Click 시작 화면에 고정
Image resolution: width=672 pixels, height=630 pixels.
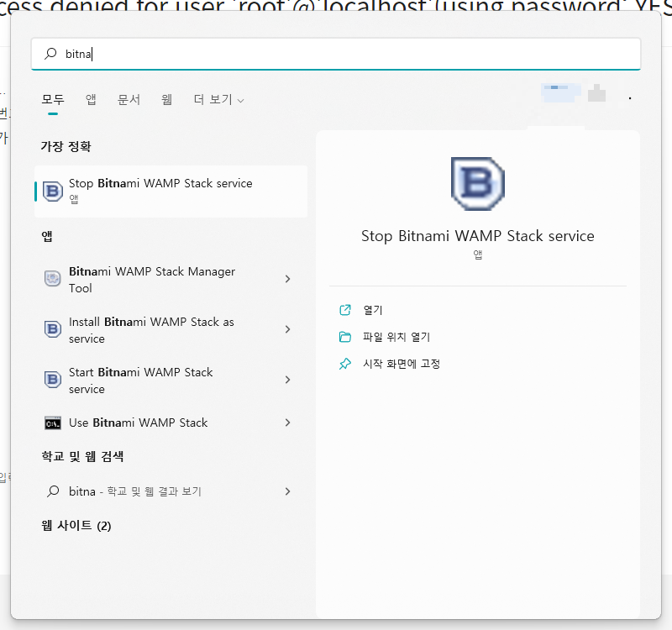point(402,364)
